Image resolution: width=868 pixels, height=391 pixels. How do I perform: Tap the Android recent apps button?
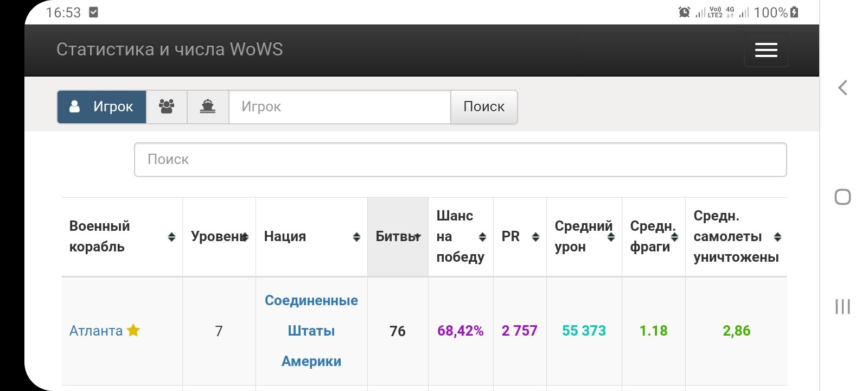pos(843,306)
